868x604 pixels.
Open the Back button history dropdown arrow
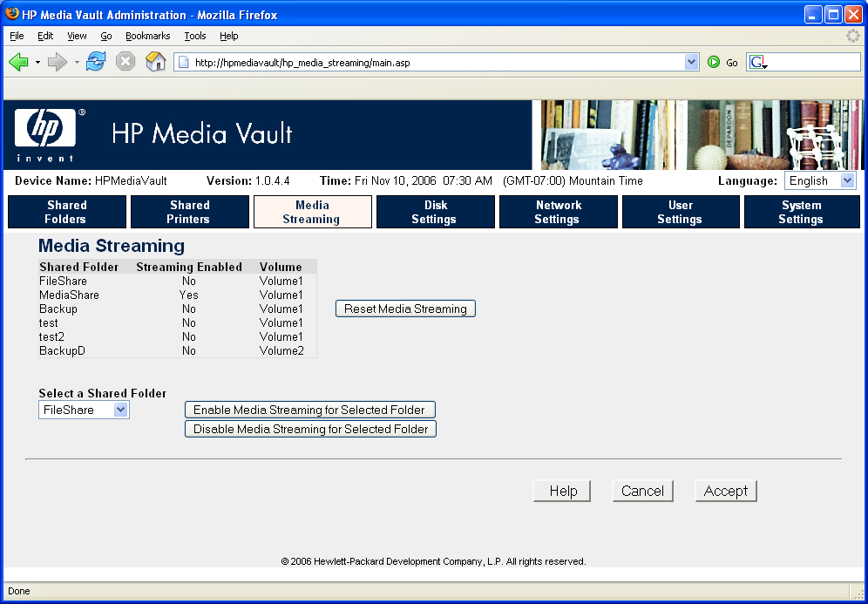[x=37, y=63]
